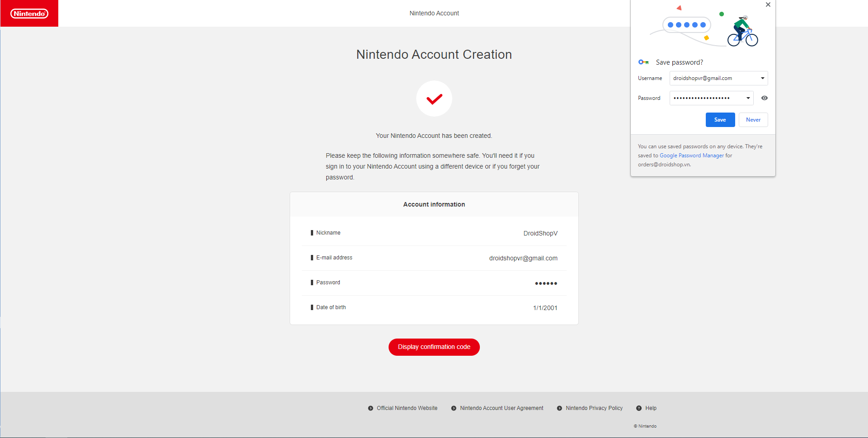Click the Username field in password popup
This screenshot has height=438, width=868.
[718, 78]
